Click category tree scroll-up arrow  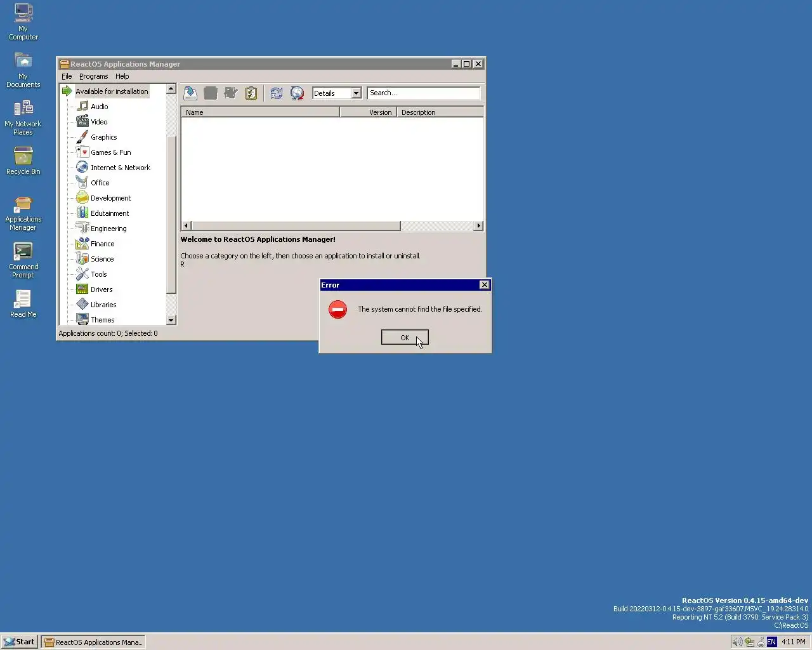[171, 89]
